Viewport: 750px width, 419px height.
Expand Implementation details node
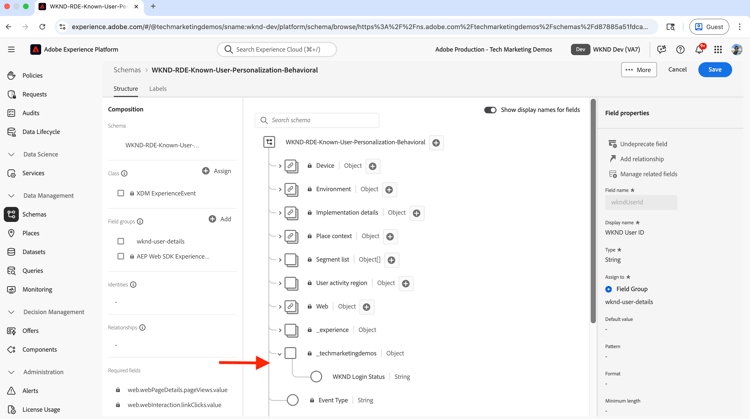click(280, 213)
